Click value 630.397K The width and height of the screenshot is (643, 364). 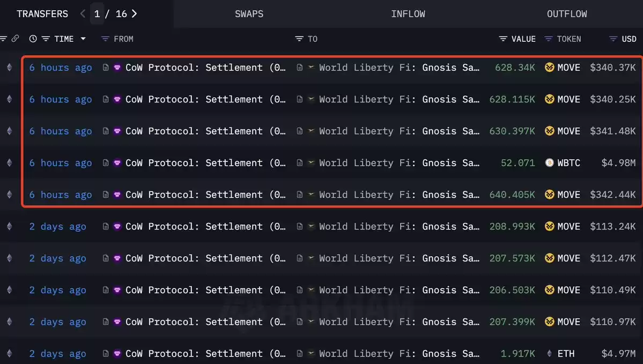click(x=512, y=131)
